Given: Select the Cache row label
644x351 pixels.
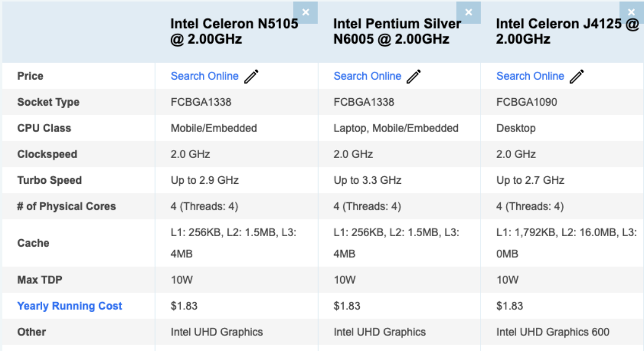Looking at the screenshot, I should tap(33, 243).
